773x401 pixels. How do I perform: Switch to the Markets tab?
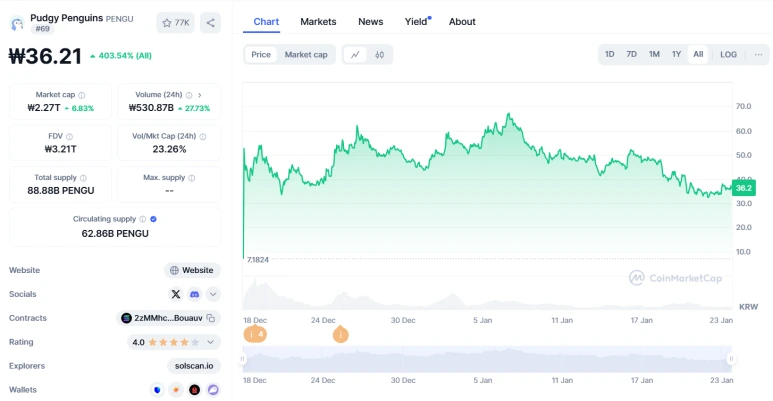(x=318, y=22)
